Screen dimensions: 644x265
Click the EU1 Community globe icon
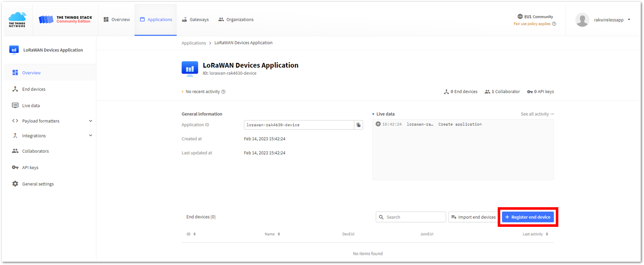click(520, 16)
